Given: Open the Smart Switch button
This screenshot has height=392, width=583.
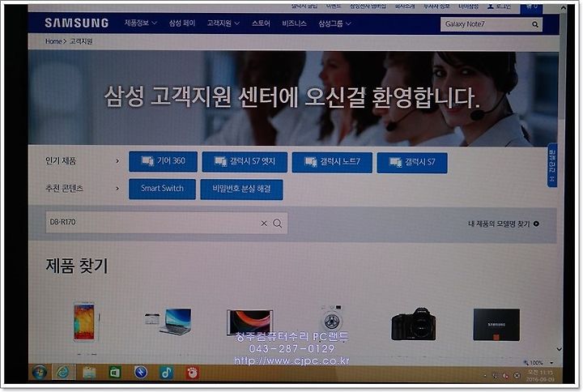Looking at the screenshot, I should click(162, 189).
